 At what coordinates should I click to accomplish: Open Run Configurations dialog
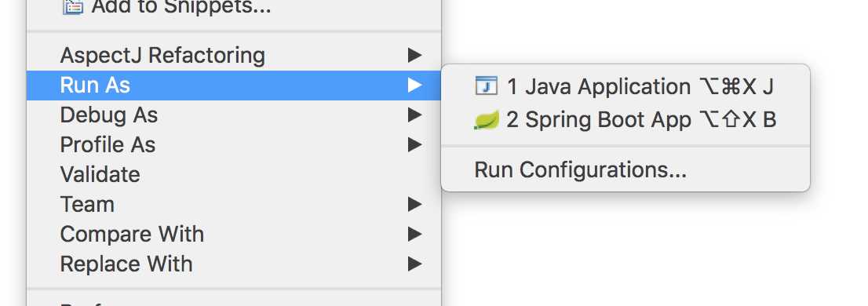point(625,170)
